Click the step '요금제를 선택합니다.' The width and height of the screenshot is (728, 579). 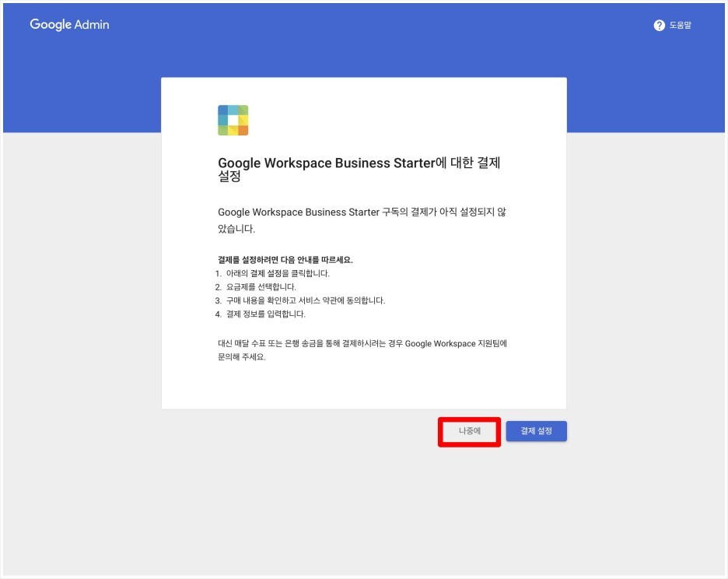coord(261,286)
